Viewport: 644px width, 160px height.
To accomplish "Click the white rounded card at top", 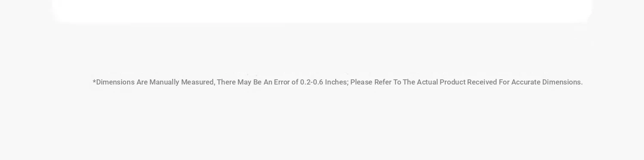I will [322, 11].
